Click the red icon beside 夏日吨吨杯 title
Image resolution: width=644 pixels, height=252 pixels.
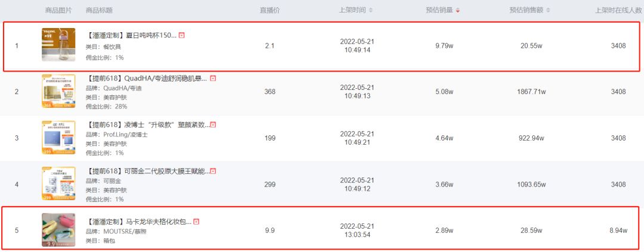[182, 35]
